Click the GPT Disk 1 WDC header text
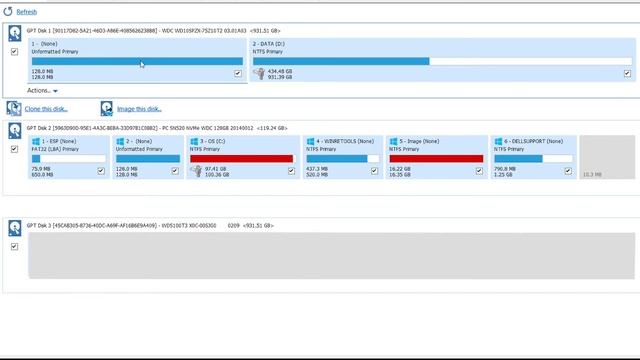 coord(153,31)
